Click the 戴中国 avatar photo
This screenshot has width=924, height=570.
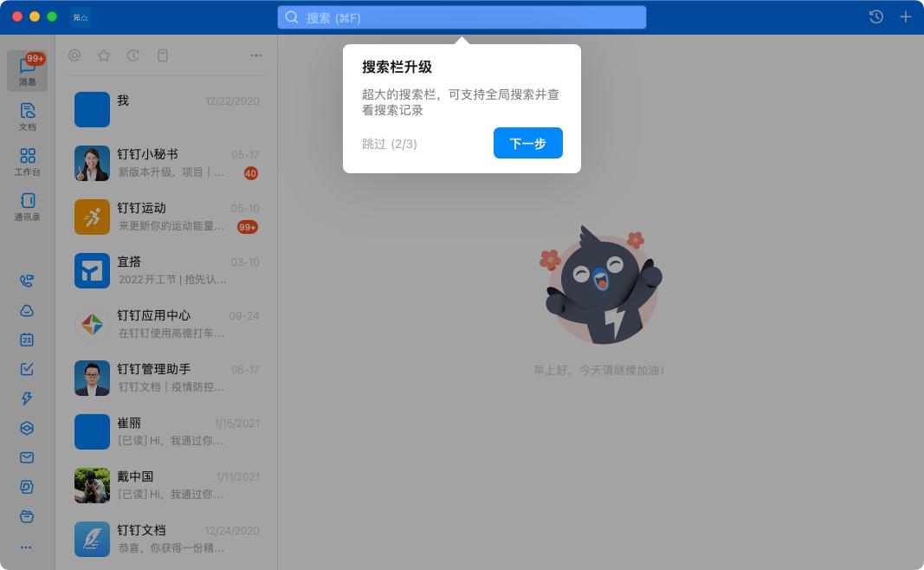coord(92,485)
